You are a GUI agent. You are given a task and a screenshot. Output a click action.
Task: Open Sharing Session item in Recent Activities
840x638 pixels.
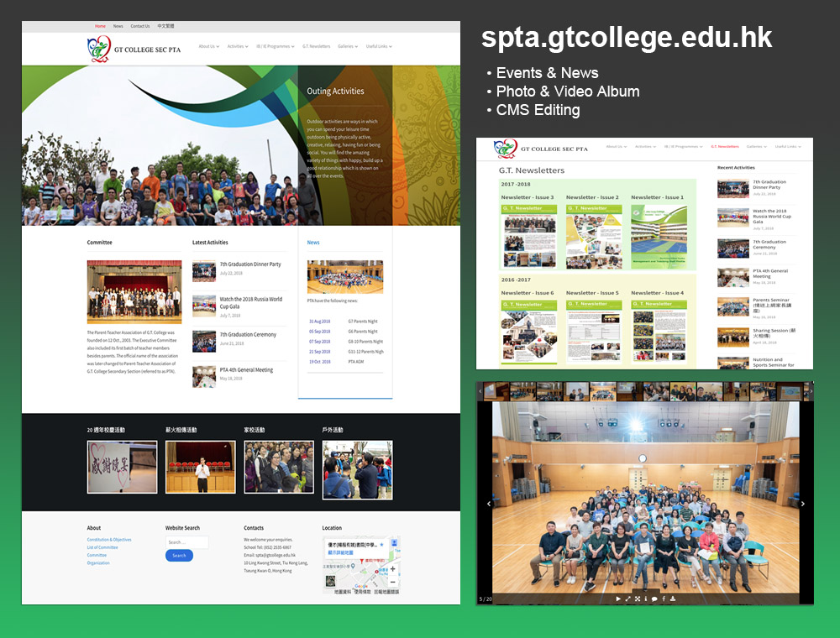774,333
